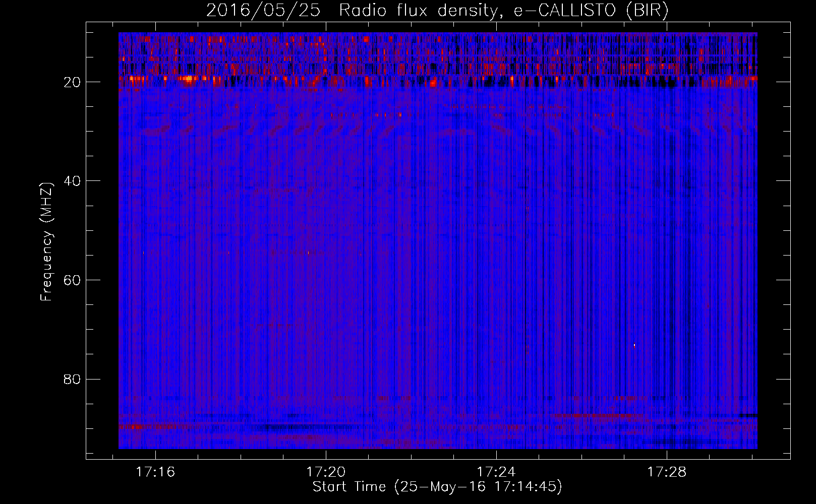Image resolution: width=816 pixels, height=504 pixels.
Task: Click the "Frequency (MHZ)" axis label
Action: click(x=46, y=242)
